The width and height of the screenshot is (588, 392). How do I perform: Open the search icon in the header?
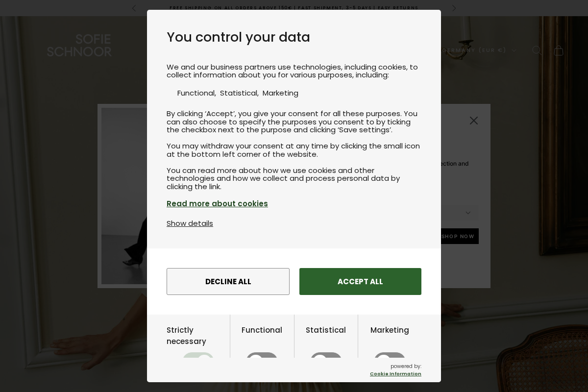click(x=537, y=50)
